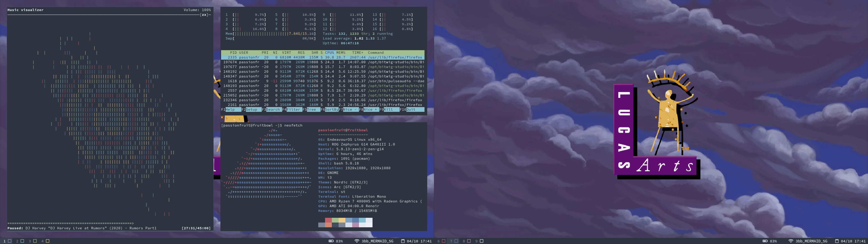Click calendar icon in workspace 1-4 bar

coord(403,241)
